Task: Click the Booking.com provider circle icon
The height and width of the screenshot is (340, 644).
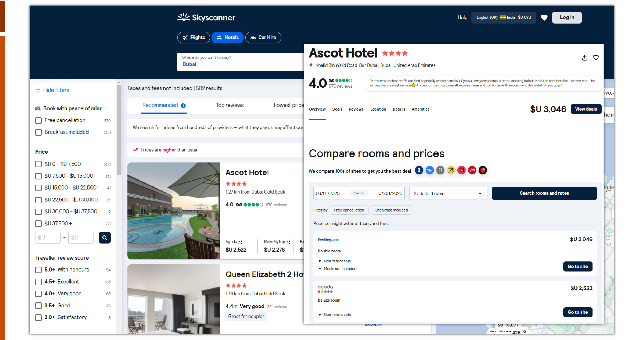Action: 419,170
